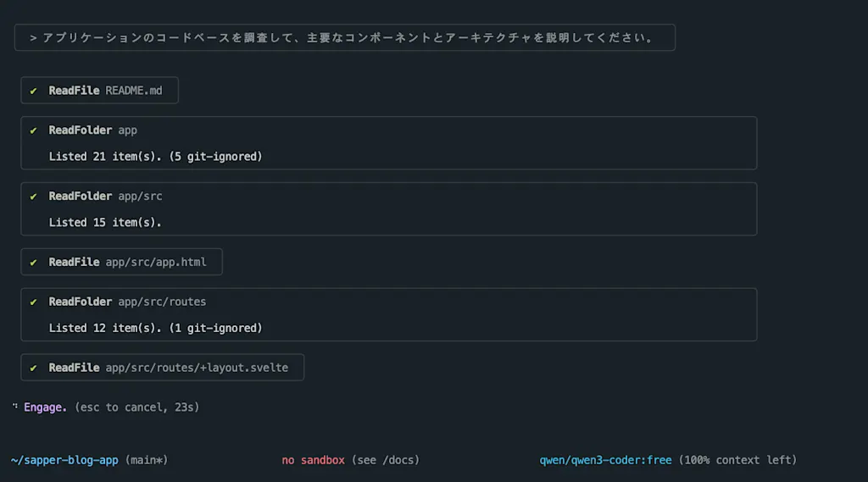Click the '(100% context left)' indicator
The image size is (868, 482).
(738, 460)
